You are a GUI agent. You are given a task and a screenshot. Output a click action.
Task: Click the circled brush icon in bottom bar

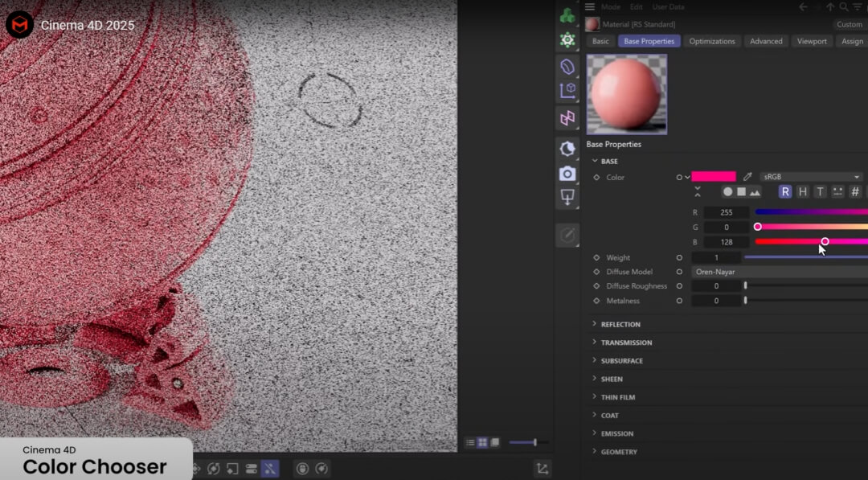(x=321, y=469)
